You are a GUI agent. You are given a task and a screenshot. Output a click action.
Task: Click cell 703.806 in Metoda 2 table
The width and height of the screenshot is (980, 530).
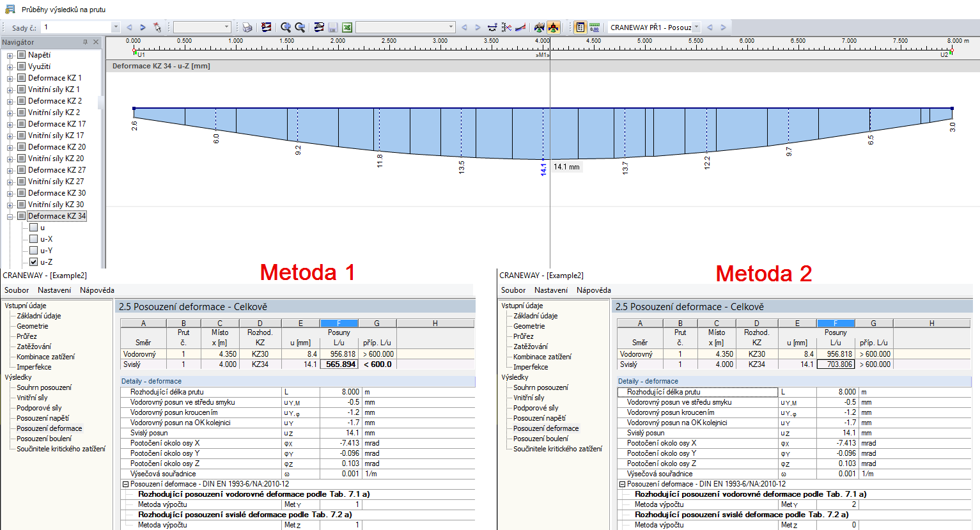point(836,364)
